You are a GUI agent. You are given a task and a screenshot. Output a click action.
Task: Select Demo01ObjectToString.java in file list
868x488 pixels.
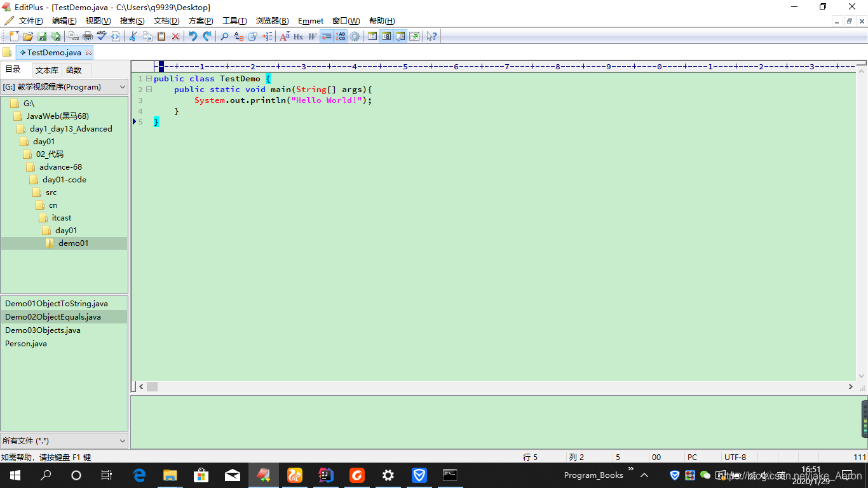tap(57, 304)
